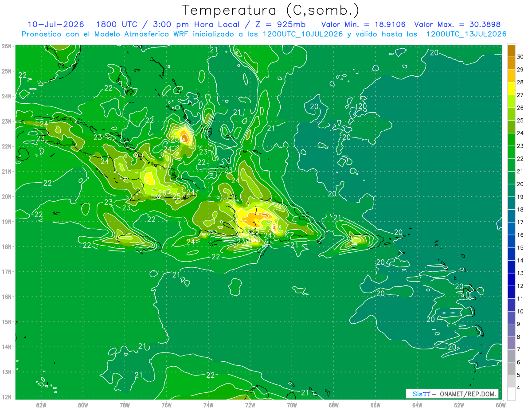Pick the deep blue swatch between legend 12 and 13
The image size is (532, 411).
tap(511, 279)
